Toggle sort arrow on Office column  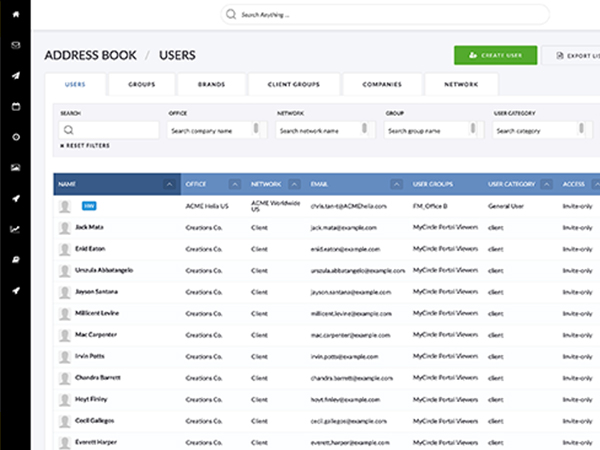click(x=235, y=184)
